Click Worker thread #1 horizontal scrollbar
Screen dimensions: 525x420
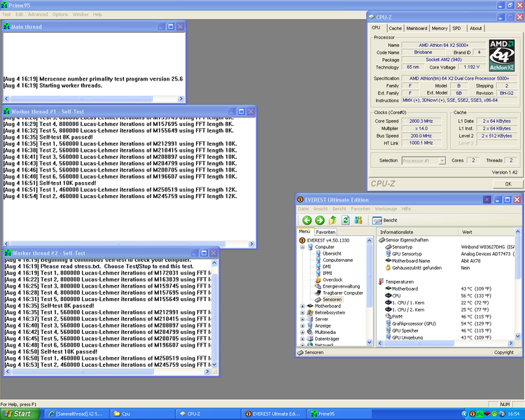(x=129, y=244)
